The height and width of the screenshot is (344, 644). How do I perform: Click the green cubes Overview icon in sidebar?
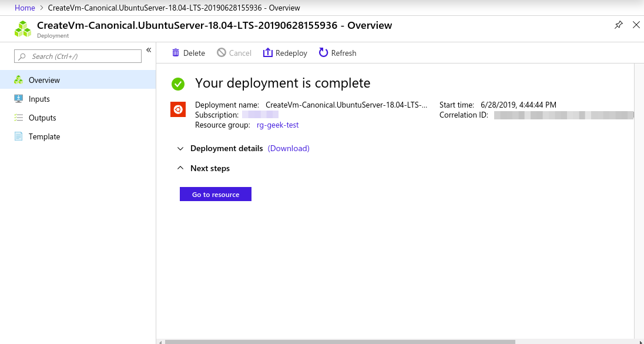pyautogui.click(x=18, y=80)
